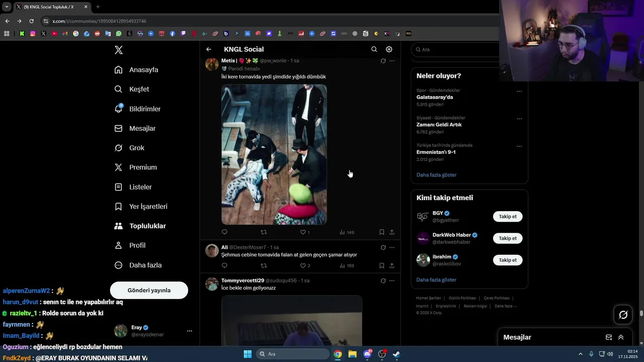This screenshot has width=644, height=362.
Task: Open Grok icon on Metis post
Action: point(383,61)
